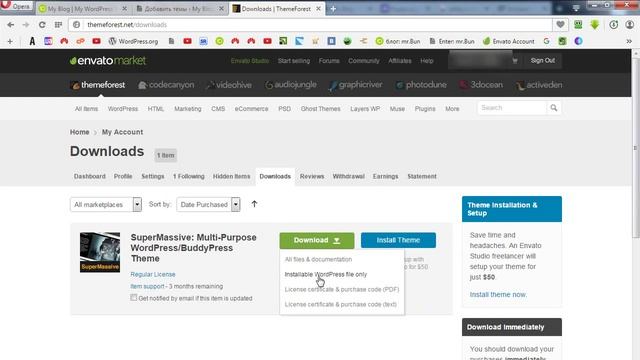
Task: Open the Envato Studio link
Action: [250, 61]
